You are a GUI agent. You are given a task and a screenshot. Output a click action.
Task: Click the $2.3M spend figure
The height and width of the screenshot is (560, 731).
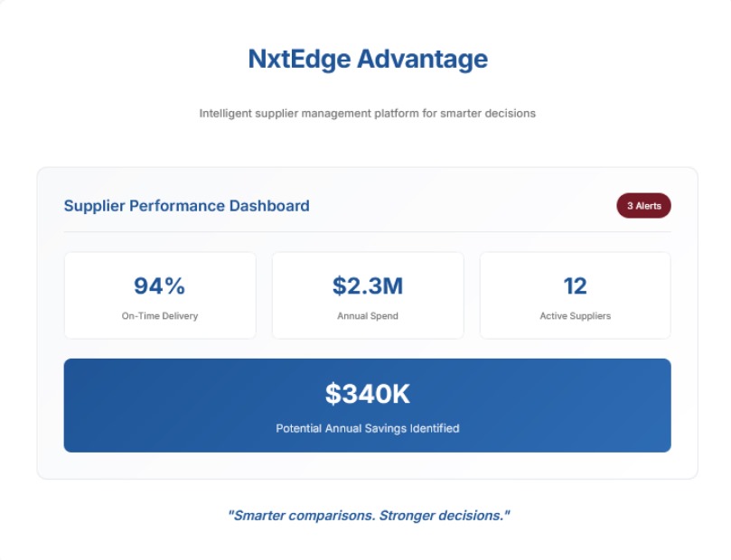coord(367,286)
